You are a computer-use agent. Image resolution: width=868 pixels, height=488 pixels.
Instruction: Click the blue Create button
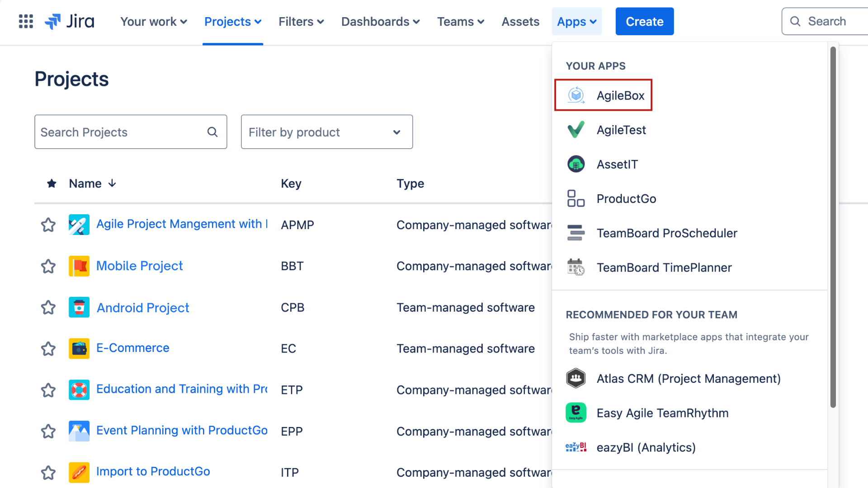pyautogui.click(x=645, y=21)
